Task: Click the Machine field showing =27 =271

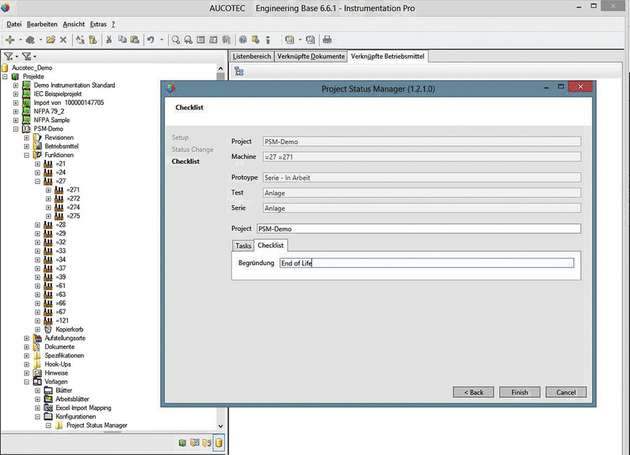Action: pos(422,157)
